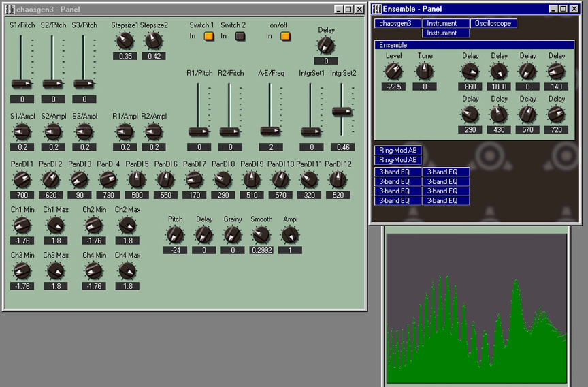The width and height of the screenshot is (588, 387).
Task: Click the Smooth knob
Action: pos(261,235)
